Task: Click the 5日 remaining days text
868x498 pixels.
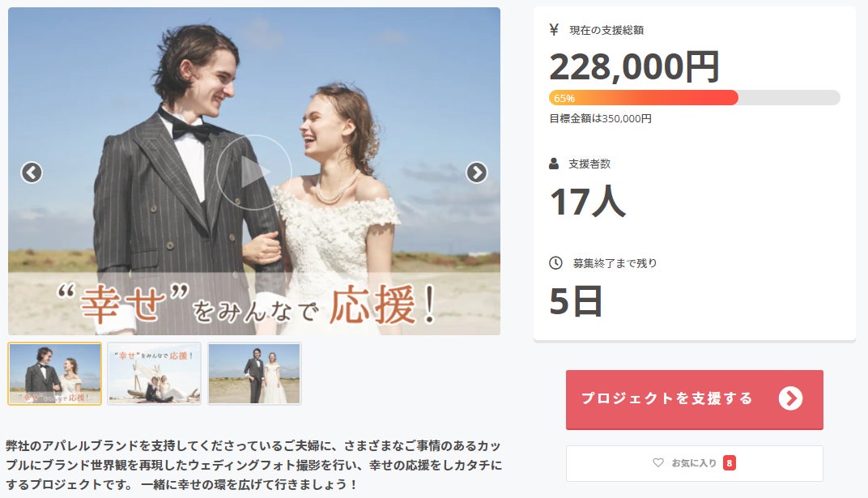Action: click(576, 301)
